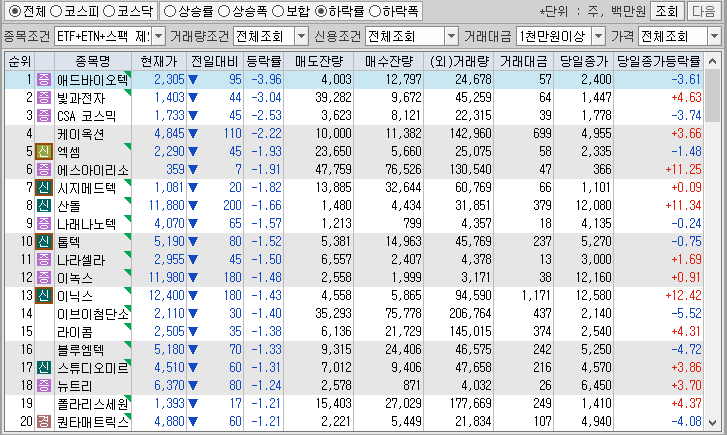Click the 신 badge next to 시지메드텍
Viewport: 727px width, 435px height.
point(44,188)
